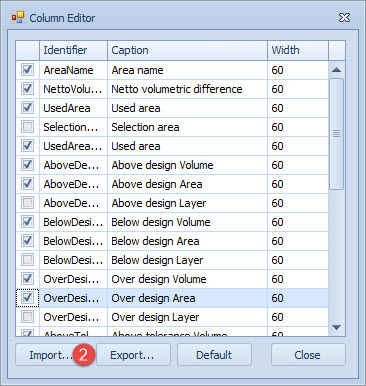Enable the Selection area checkbox
The height and width of the screenshot is (386, 366).
(27, 127)
